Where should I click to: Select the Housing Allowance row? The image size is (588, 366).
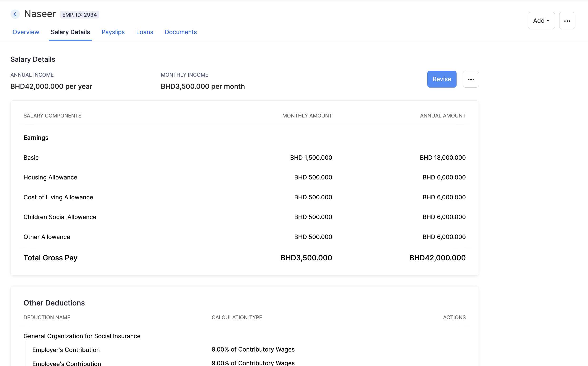click(50, 178)
